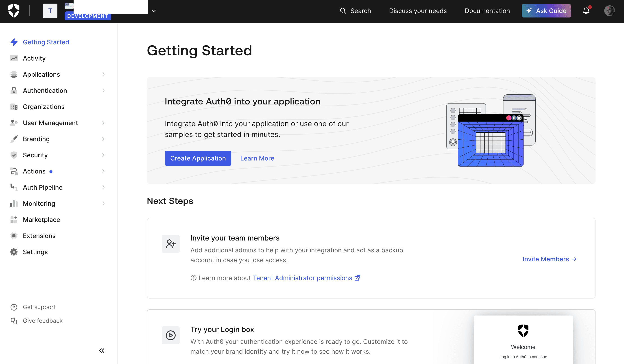Expand the Applications submenu

point(103,74)
